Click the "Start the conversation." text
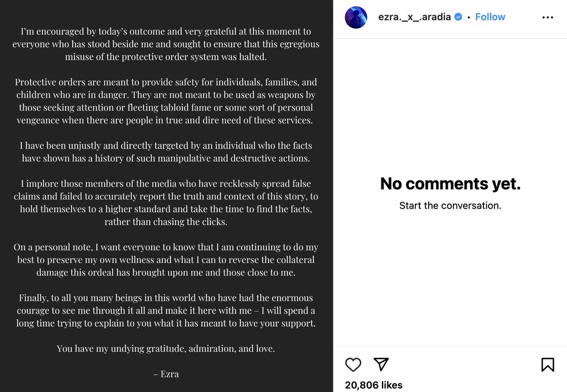This screenshot has width=567, height=392. pos(450,205)
